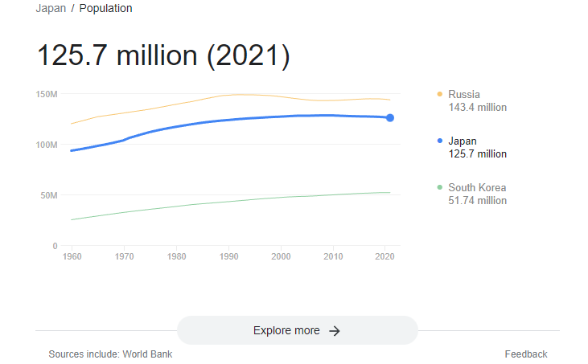Viewport: 588px width, 364px height.
Task: Open the Explore more button
Action: click(298, 330)
